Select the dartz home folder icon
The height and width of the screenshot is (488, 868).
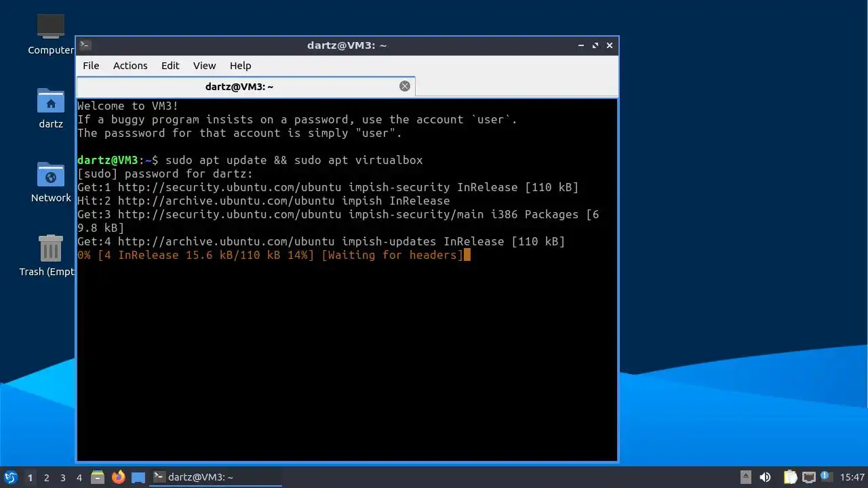tap(51, 108)
